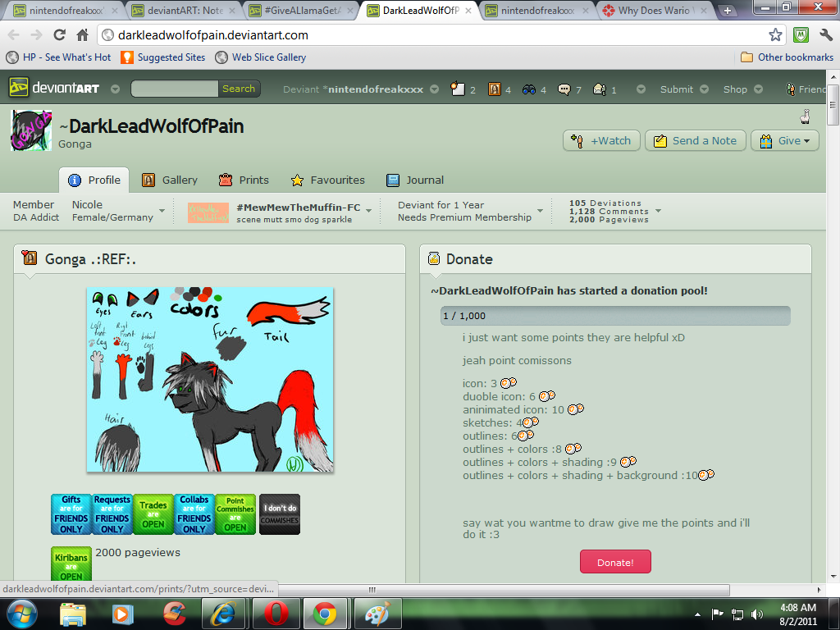Go to browser Home page icon
This screenshot has height=630, width=840.
point(83,35)
